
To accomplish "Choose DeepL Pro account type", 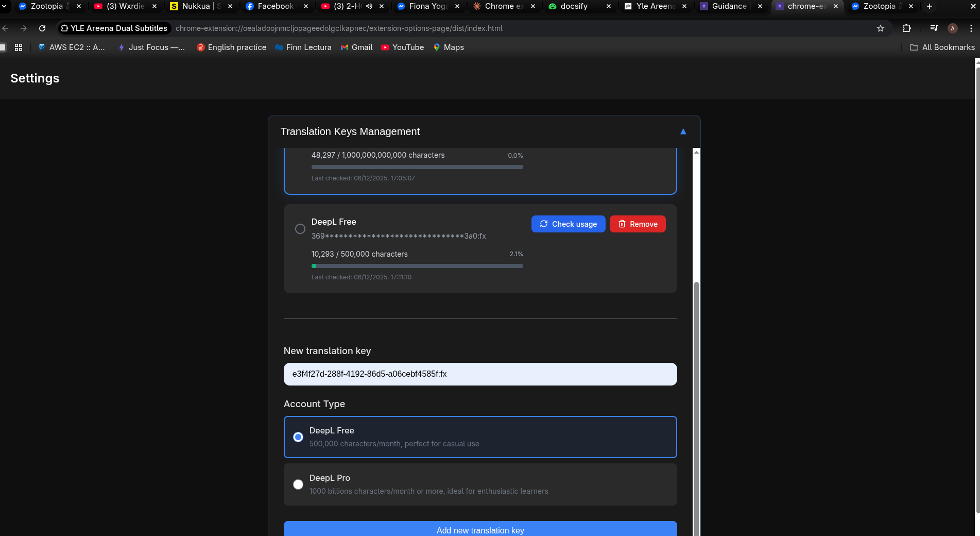I will click(298, 484).
